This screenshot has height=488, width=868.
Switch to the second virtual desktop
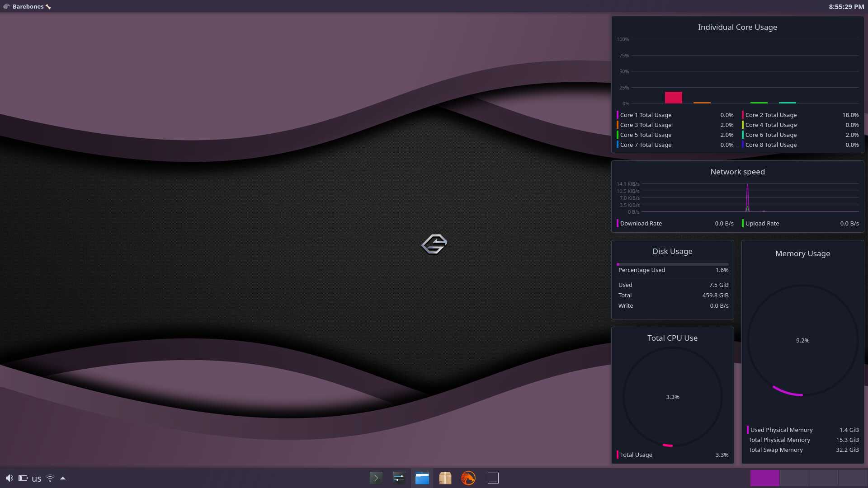tap(794, 478)
